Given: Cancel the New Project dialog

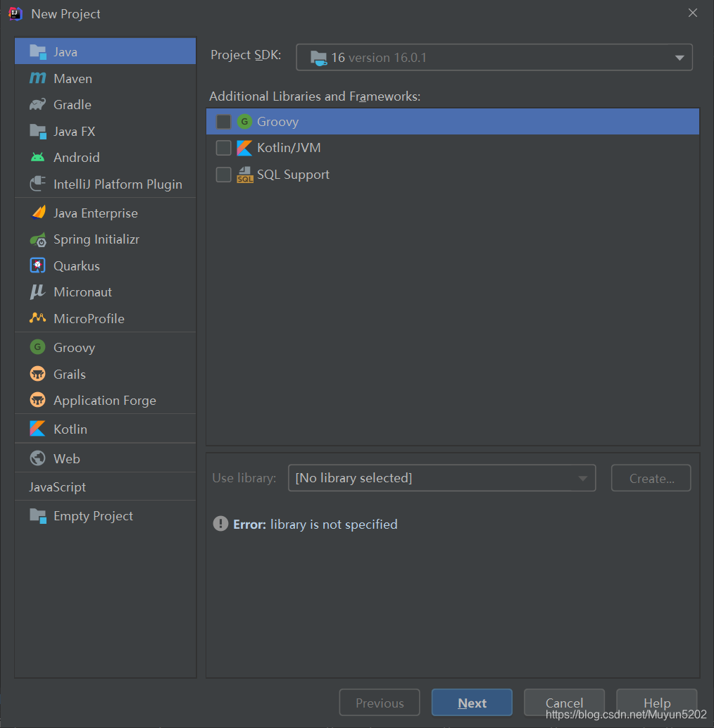Looking at the screenshot, I should 564,703.
